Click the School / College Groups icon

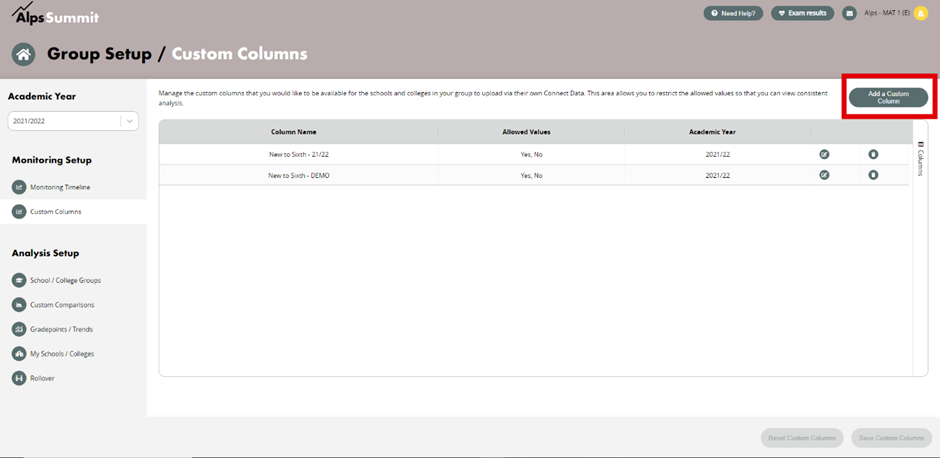pyautogui.click(x=19, y=280)
